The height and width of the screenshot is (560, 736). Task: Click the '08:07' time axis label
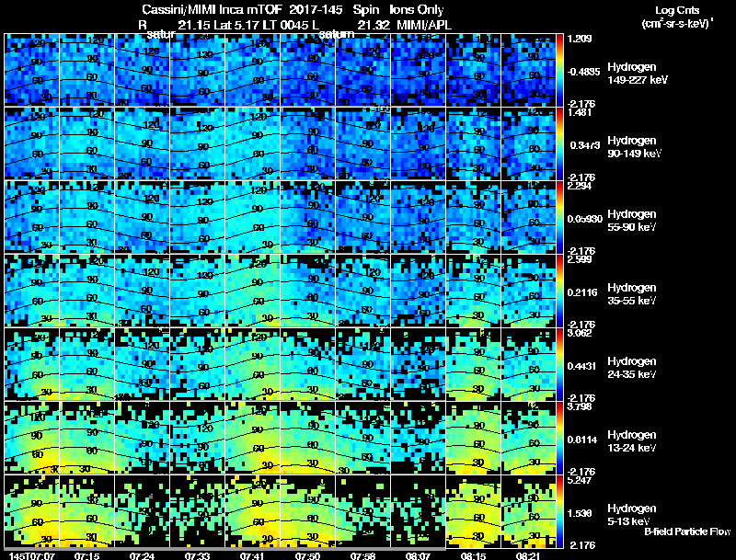pyautogui.click(x=418, y=556)
